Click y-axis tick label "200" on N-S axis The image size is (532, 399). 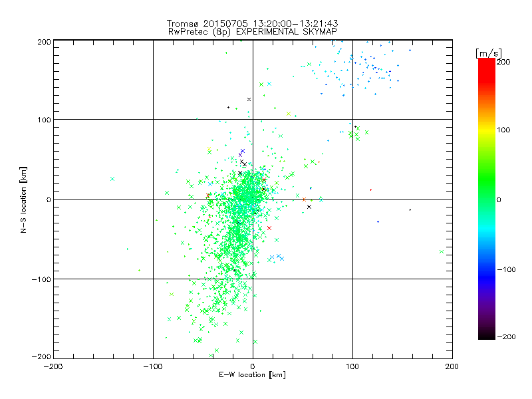pos(45,42)
